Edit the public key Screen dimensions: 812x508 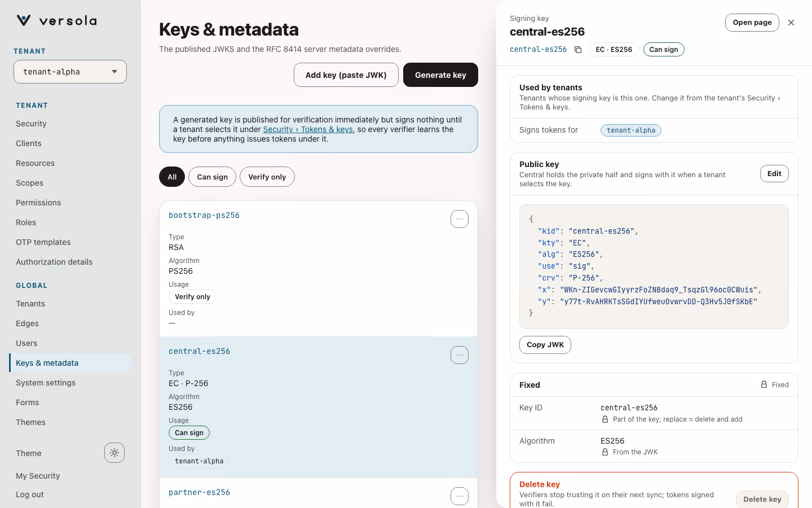pyautogui.click(x=774, y=174)
